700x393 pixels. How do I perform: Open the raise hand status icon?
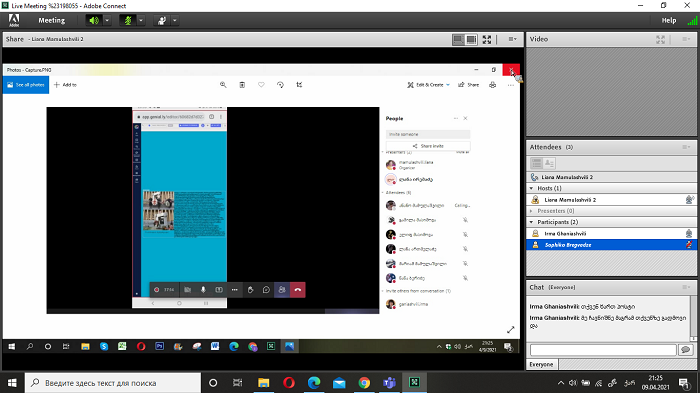tap(162, 21)
